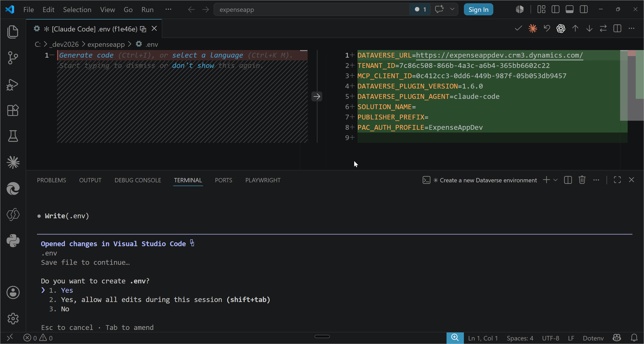The image size is (644, 344).
Task: Maximize the terminal panel size
Action: pos(617,180)
